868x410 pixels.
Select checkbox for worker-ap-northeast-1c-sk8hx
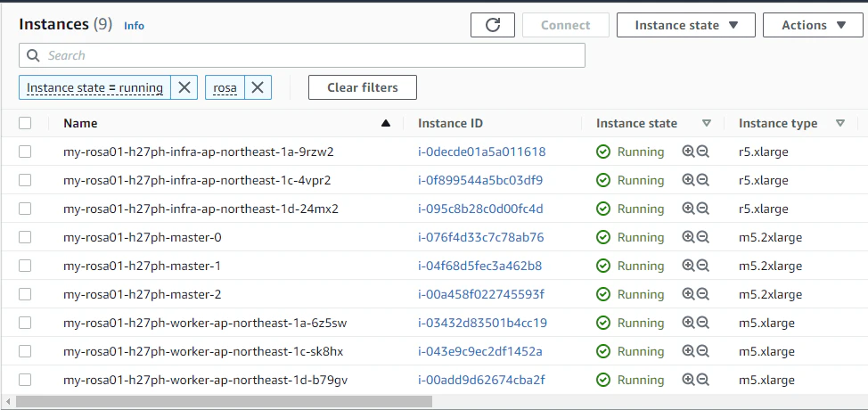pos(25,351)
